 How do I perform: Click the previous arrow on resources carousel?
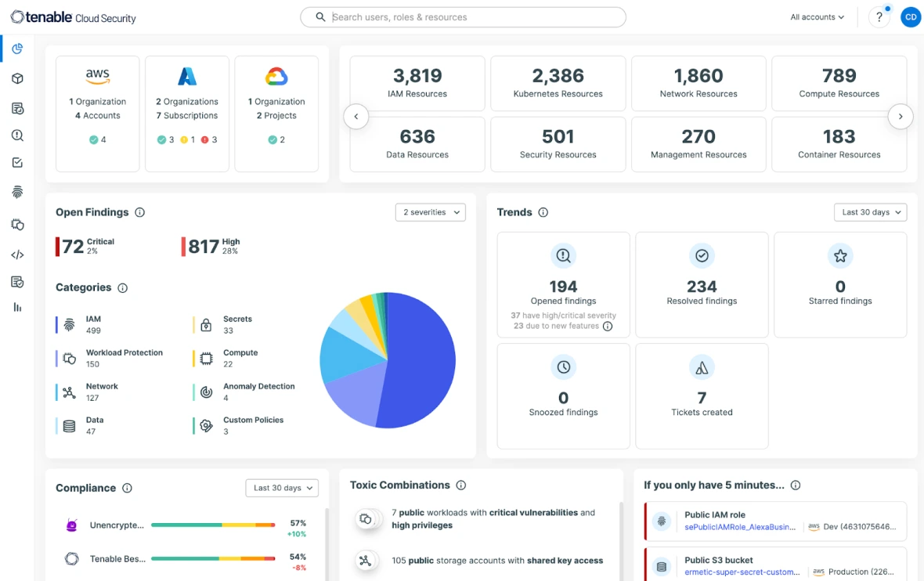pos(356,117)
